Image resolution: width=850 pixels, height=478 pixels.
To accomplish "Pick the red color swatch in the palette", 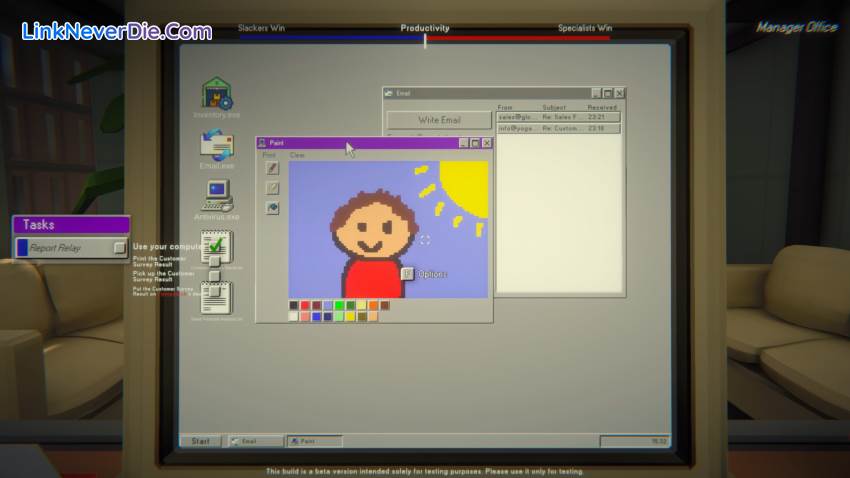I will click(306, 305).
